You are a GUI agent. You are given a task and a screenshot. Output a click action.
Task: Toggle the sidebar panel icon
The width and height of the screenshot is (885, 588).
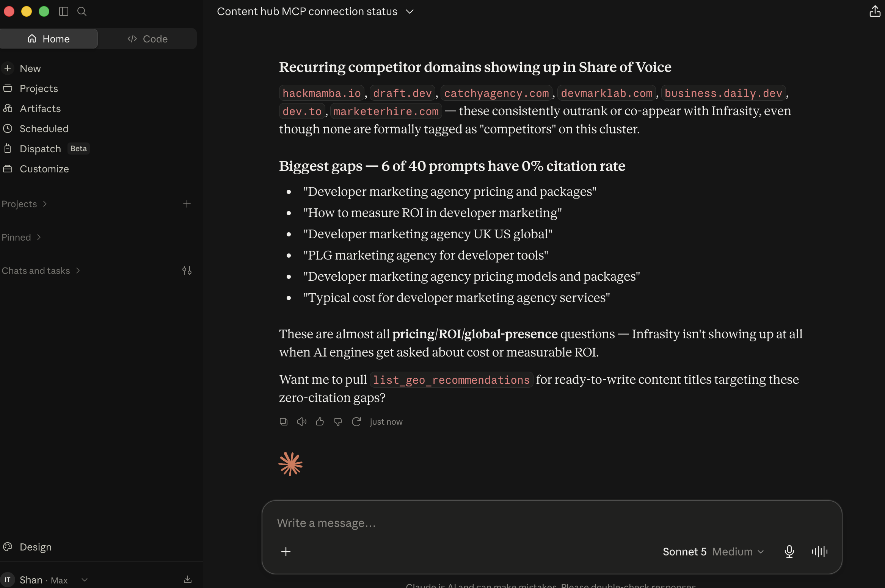64,11
